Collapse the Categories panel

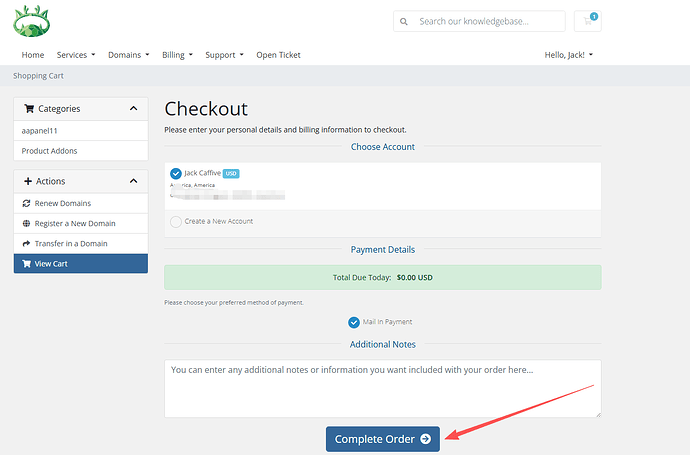point(134,108)
